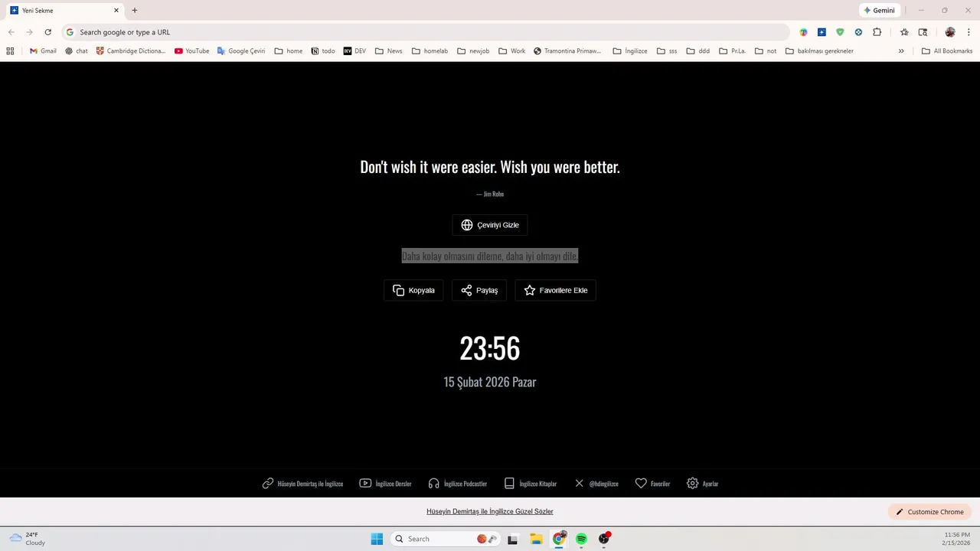
Task: Open the @hdingilizce X profile link
Action: coord(596,484)
